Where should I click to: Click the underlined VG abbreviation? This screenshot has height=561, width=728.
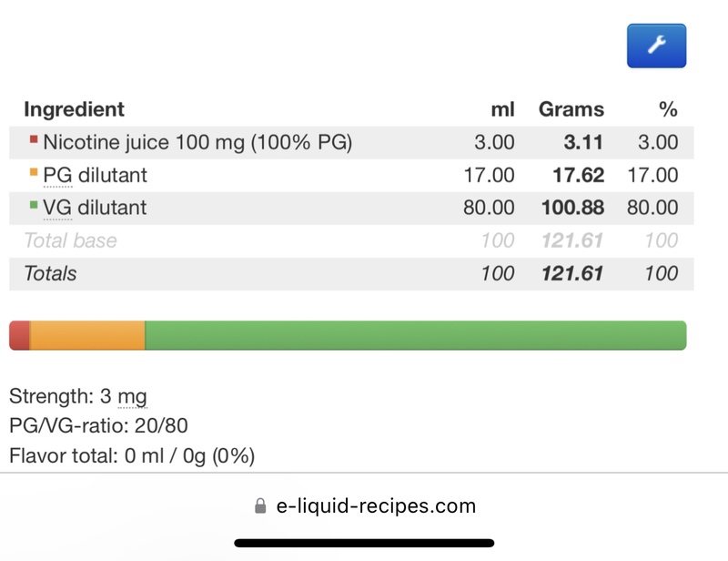point(57,208)
